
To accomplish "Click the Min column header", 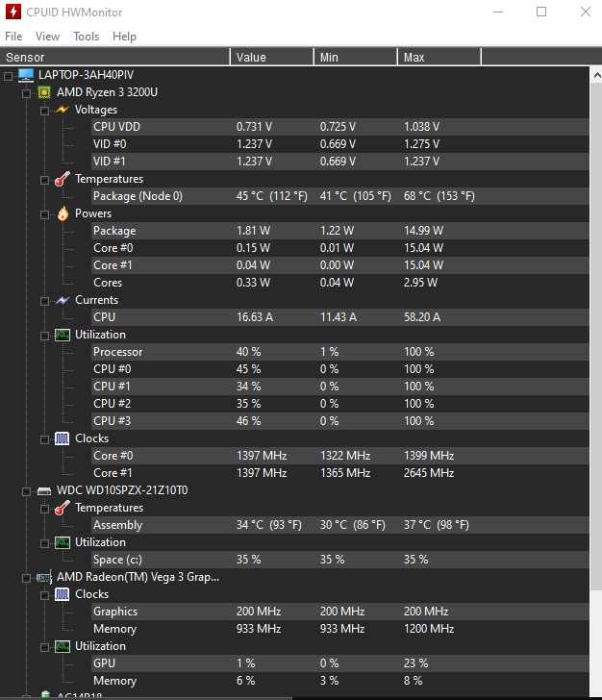I will pos(356,57).
